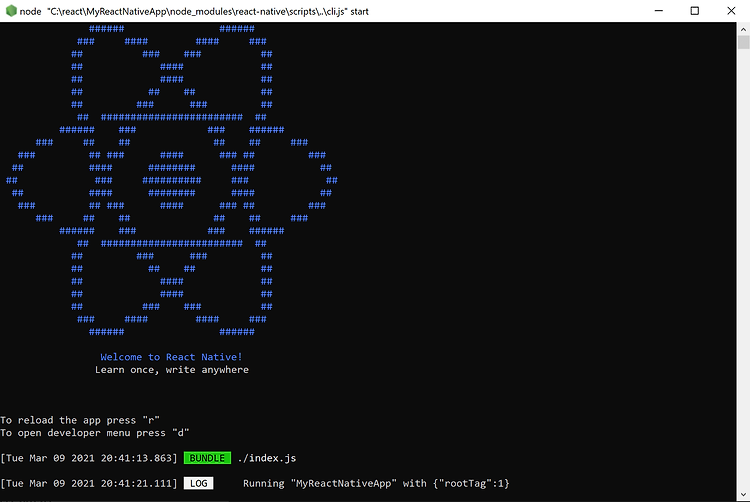Click the white LOG label
This screenshot has width=750, height=502.
point(199,483)
